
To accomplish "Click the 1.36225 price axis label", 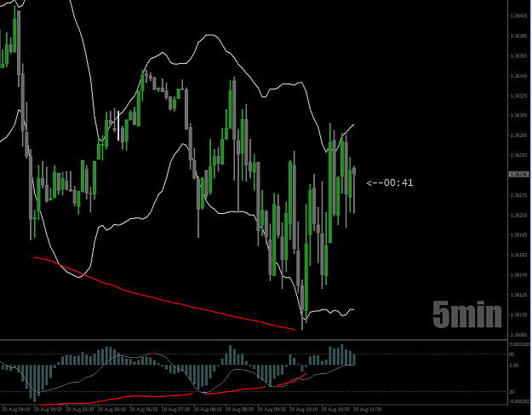I will pyautogui.click(x=519, y=195).
